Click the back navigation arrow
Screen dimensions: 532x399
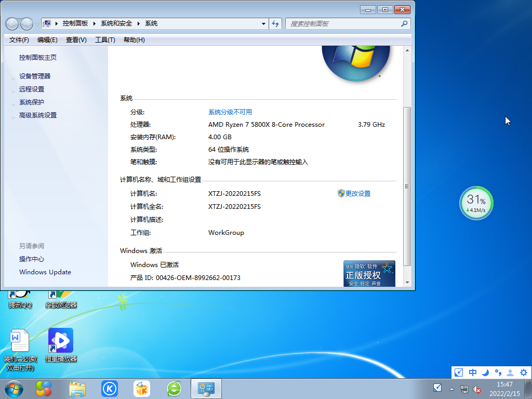tap(11, 23)
